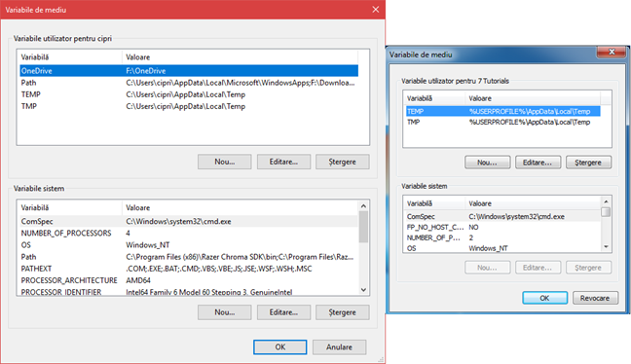
Task: Select the TMP variable in cipri's list
Action: tap(189, 107)
